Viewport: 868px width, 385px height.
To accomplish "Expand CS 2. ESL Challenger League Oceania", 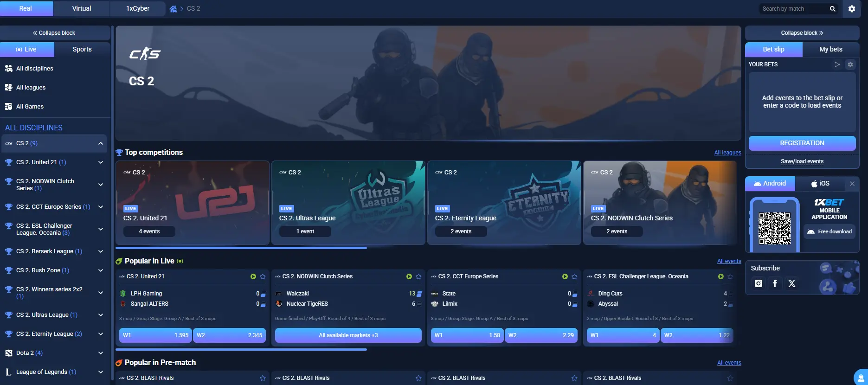I will point(101,229).
